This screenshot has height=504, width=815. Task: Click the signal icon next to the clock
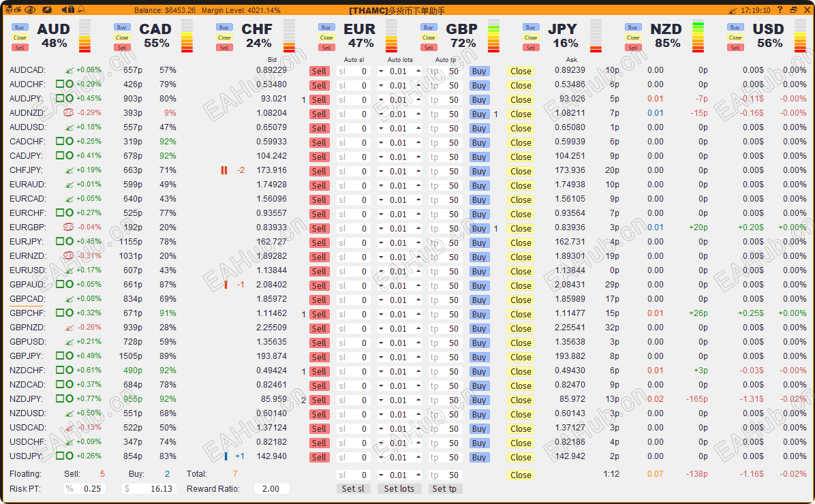point(733,10)
